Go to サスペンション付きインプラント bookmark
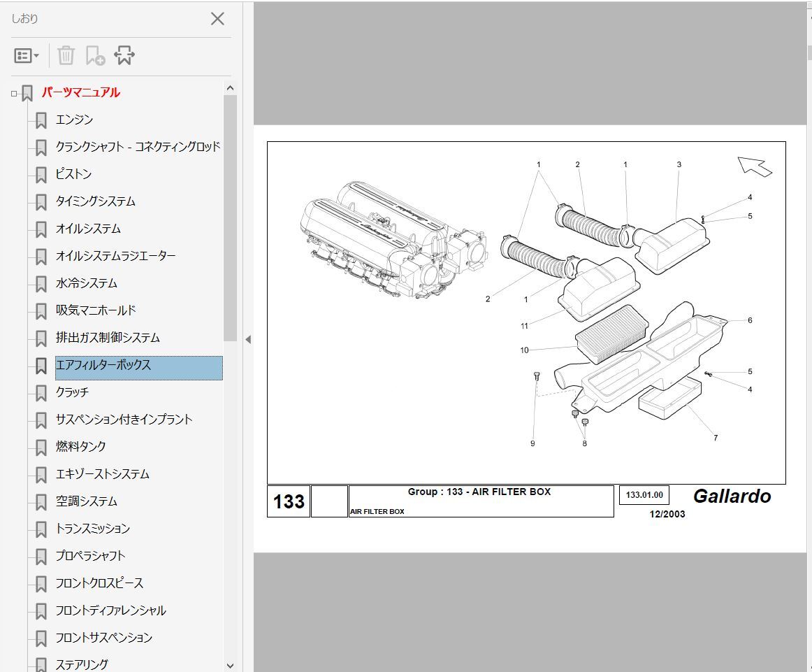This screenshot has height=672, width=812. (x=124, y=420)
